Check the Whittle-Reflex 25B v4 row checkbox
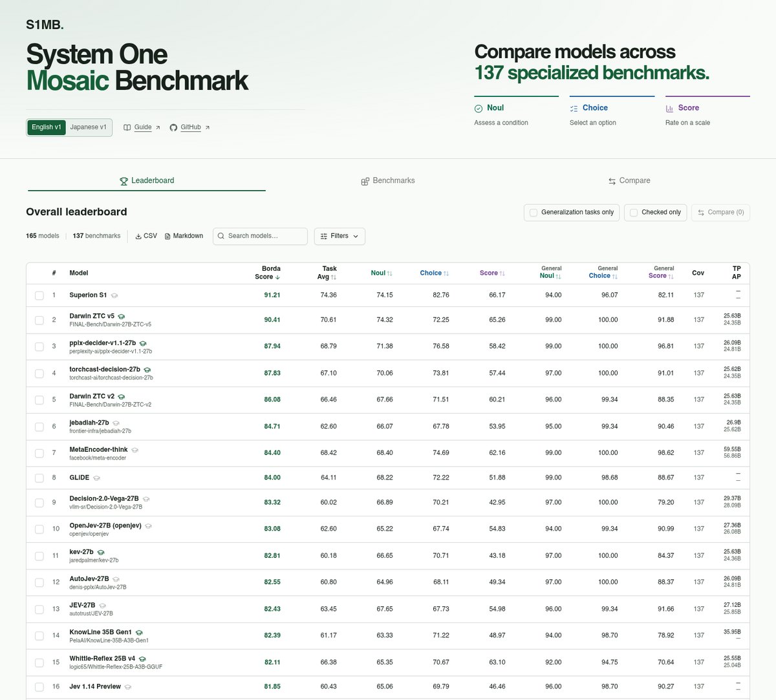Screen dimensions: 776x700 39,663
